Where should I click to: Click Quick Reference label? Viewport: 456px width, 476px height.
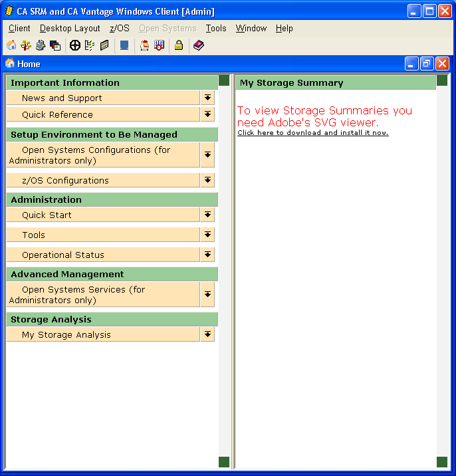click(57, 115)
